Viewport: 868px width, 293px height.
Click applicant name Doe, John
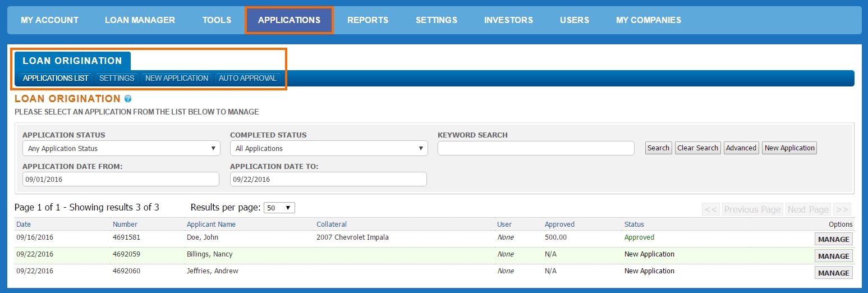pyautogui.click(x=203, y=237)
